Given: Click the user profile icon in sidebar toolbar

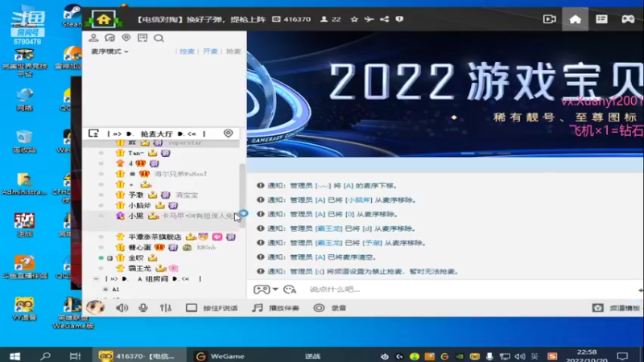Looking at the screenshot, I should 93,38.
